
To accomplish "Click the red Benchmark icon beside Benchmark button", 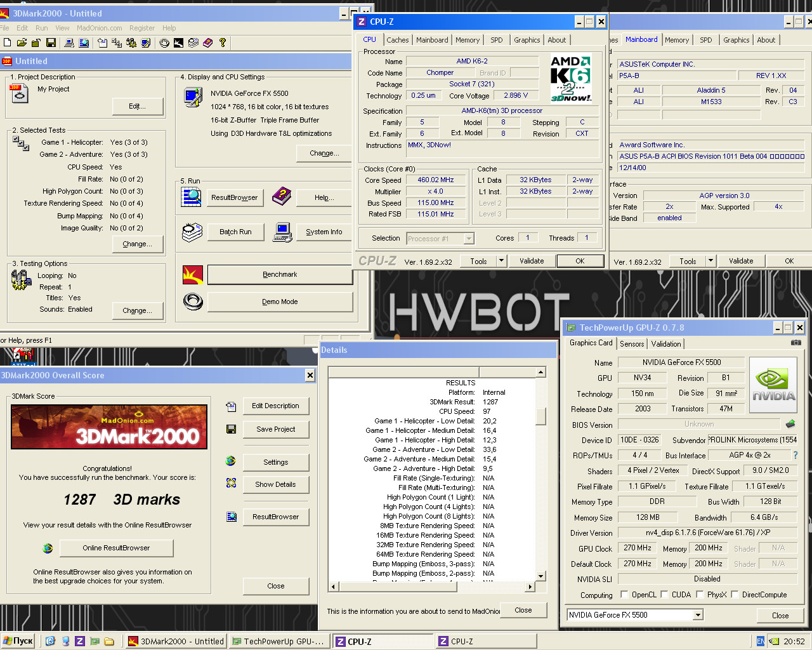I will 193,275.
